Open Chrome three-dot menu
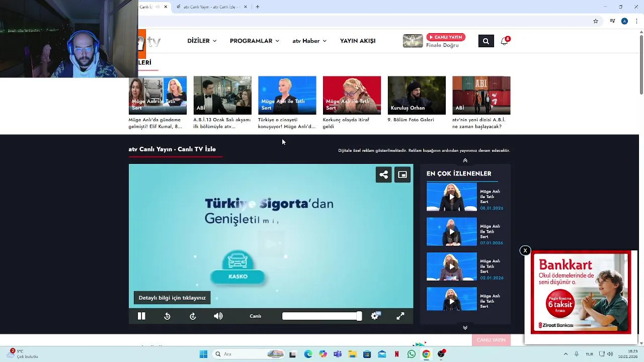 point(637,21)
